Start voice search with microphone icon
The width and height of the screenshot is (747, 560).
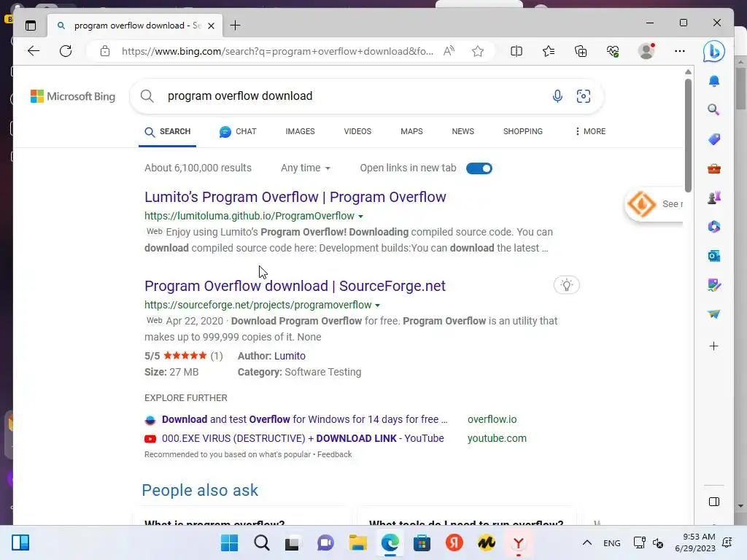click(557, 96)
